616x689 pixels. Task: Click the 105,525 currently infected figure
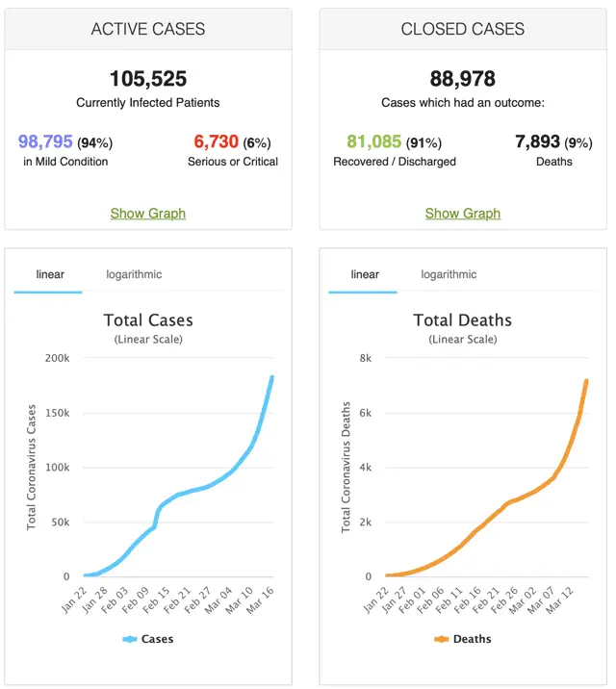(148, 78)
